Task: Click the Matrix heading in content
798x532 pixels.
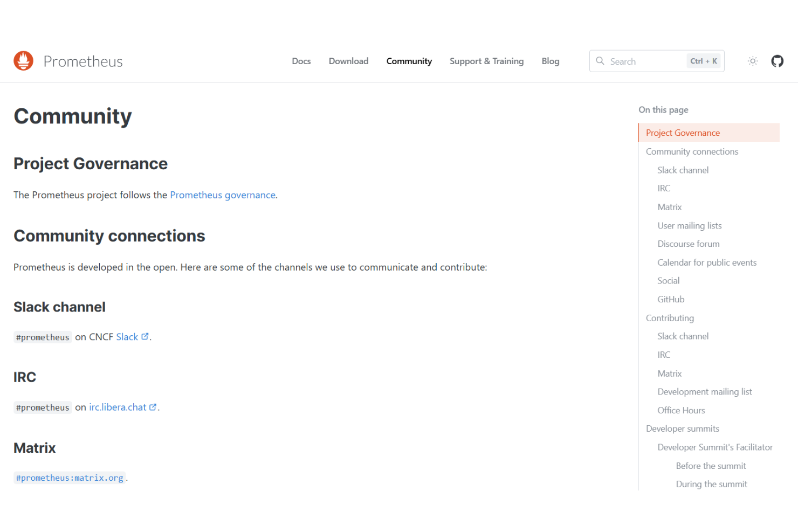Action: pyautogui.click(x=35, y=448)
